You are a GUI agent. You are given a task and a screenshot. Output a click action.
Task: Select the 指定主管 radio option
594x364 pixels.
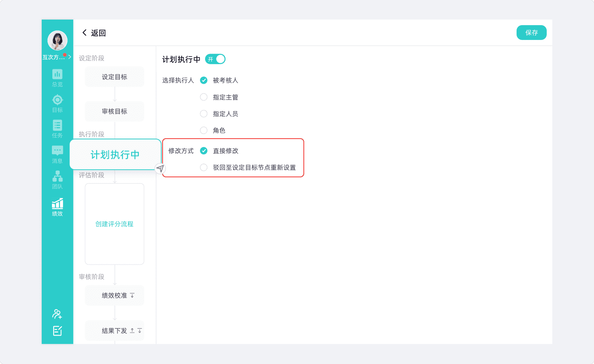click(x=204, y=97)
